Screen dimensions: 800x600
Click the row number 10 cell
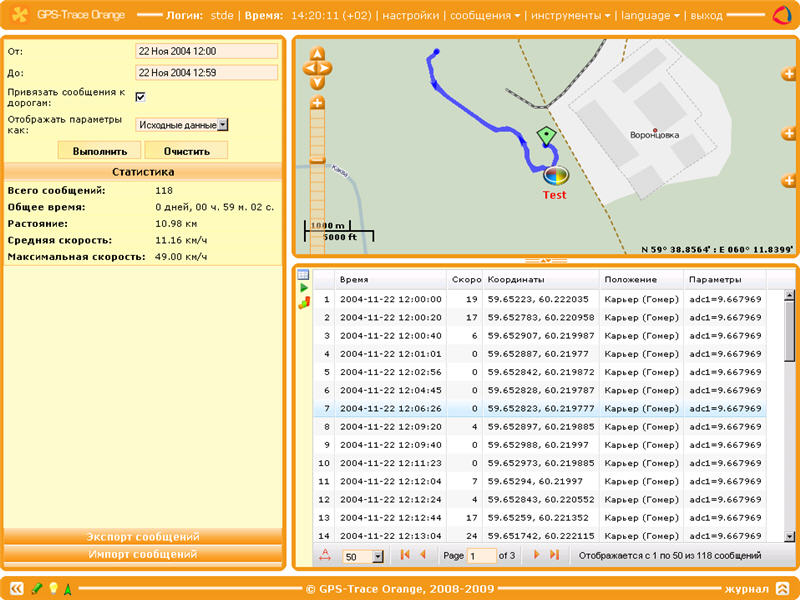click(x=324, y=463)
